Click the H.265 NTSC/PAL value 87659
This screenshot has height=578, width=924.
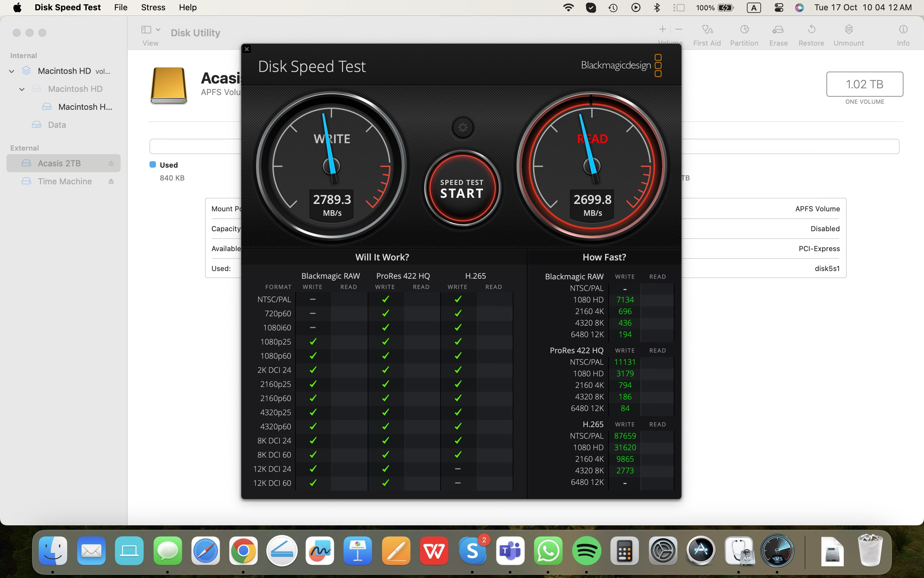click(x=625, y=436)
